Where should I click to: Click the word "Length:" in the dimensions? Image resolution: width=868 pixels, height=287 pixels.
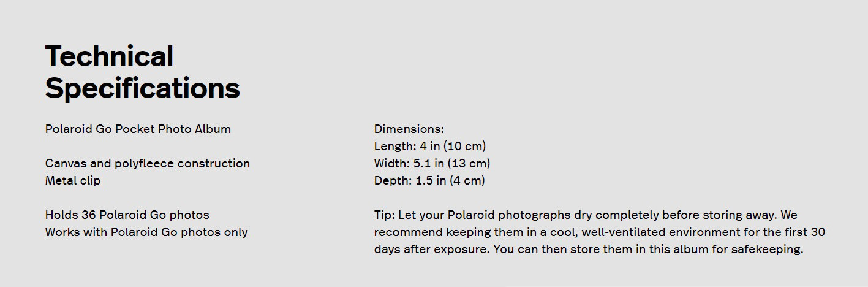[x=395, y=147]
